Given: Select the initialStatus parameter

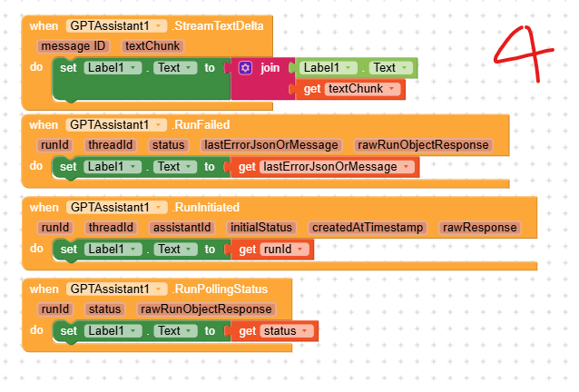Looking at the screenshot, I should 261,228.
